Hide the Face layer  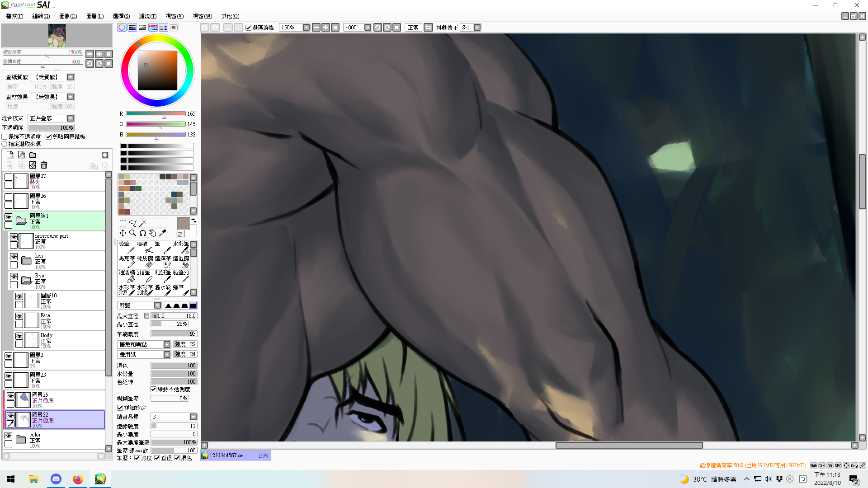(x=19, y=316)
